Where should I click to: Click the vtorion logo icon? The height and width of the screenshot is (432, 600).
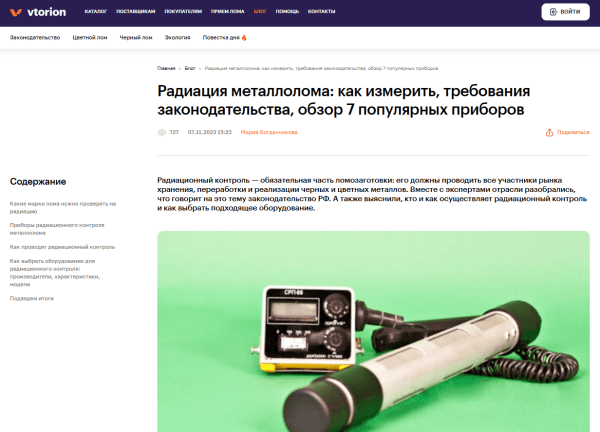coord(16,12)
